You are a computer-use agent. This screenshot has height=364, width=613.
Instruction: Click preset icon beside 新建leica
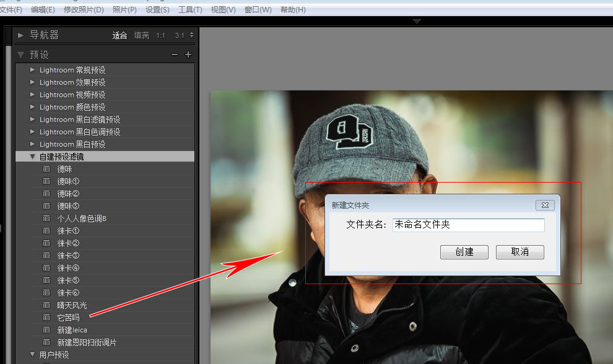pyautogui.click(x=46, y=330)
